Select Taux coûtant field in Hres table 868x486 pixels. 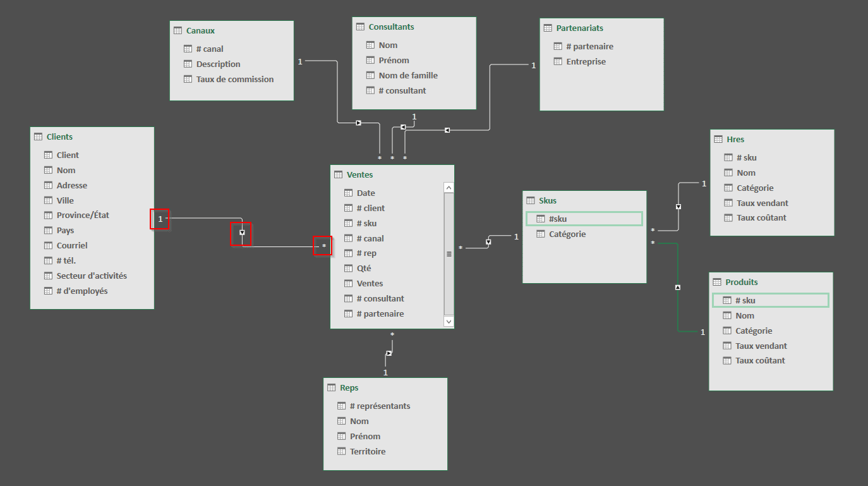click(762, 217)
